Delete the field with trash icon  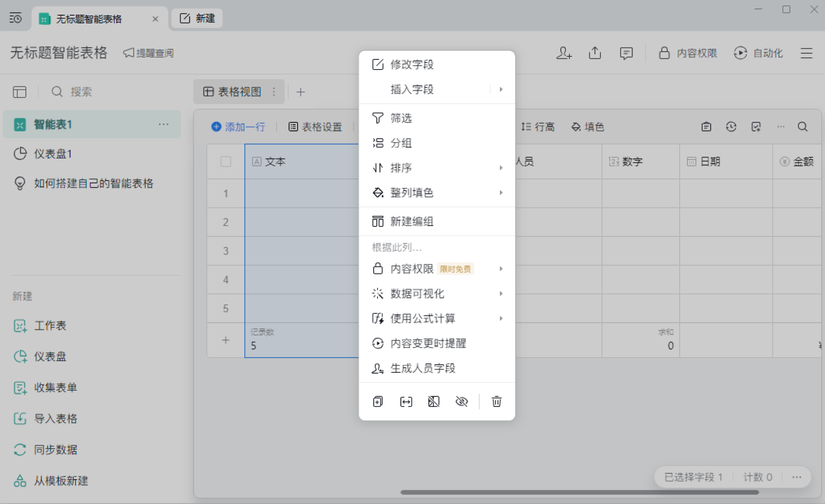click(x=496, y=401)
